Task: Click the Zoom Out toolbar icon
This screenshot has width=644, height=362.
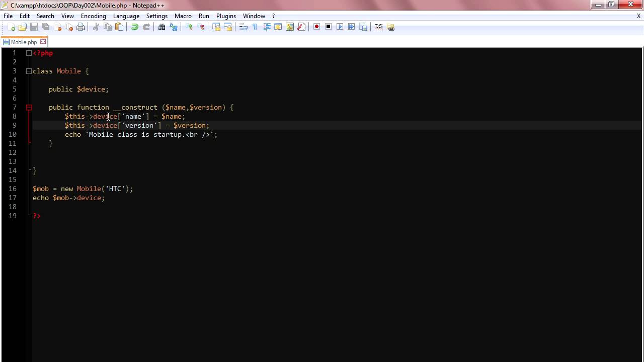Action: 201,27
